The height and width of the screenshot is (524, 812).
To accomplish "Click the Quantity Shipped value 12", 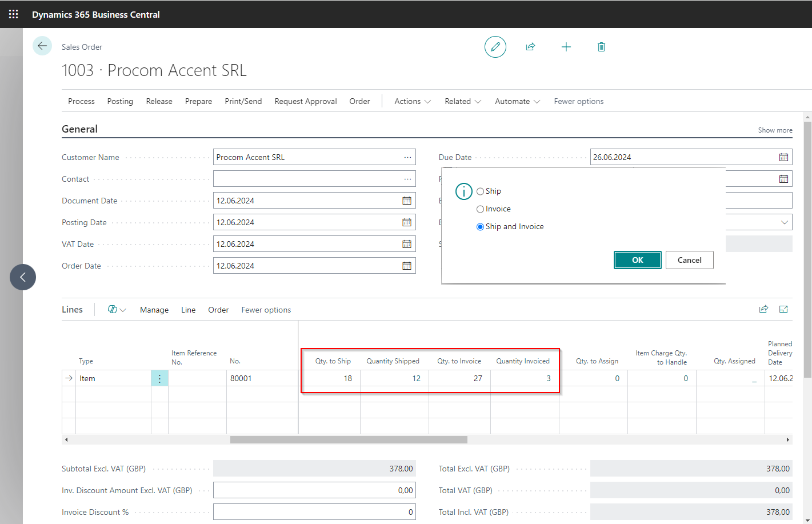I will pyautogui.click(x=416, y=378).
